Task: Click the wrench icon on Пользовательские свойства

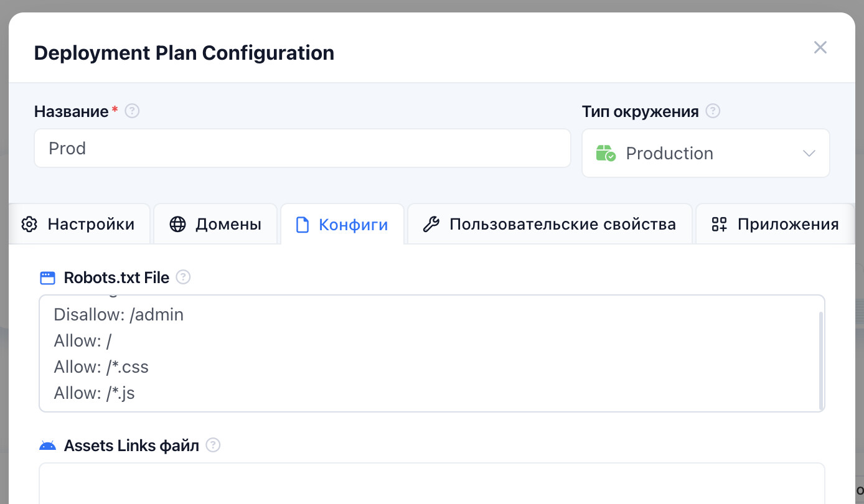Action: [431, 224]
